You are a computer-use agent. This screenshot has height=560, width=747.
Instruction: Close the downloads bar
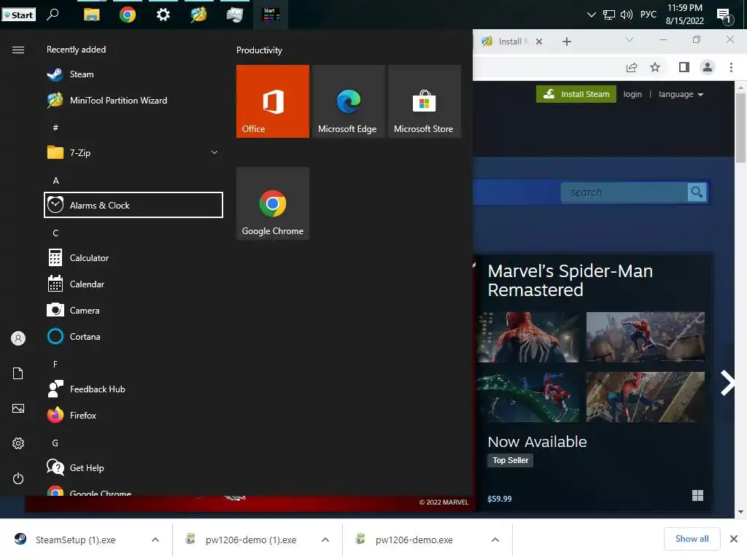coord(734,539)
